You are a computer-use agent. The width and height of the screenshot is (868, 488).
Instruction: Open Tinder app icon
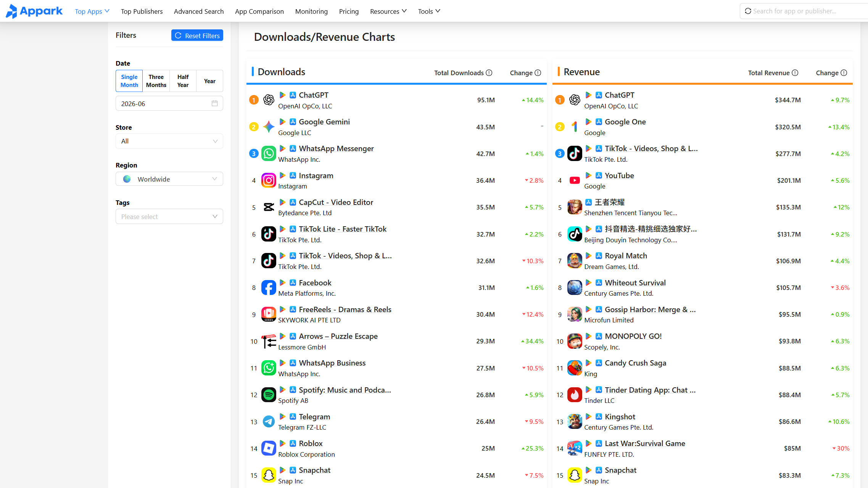click(x=575, y=395)
